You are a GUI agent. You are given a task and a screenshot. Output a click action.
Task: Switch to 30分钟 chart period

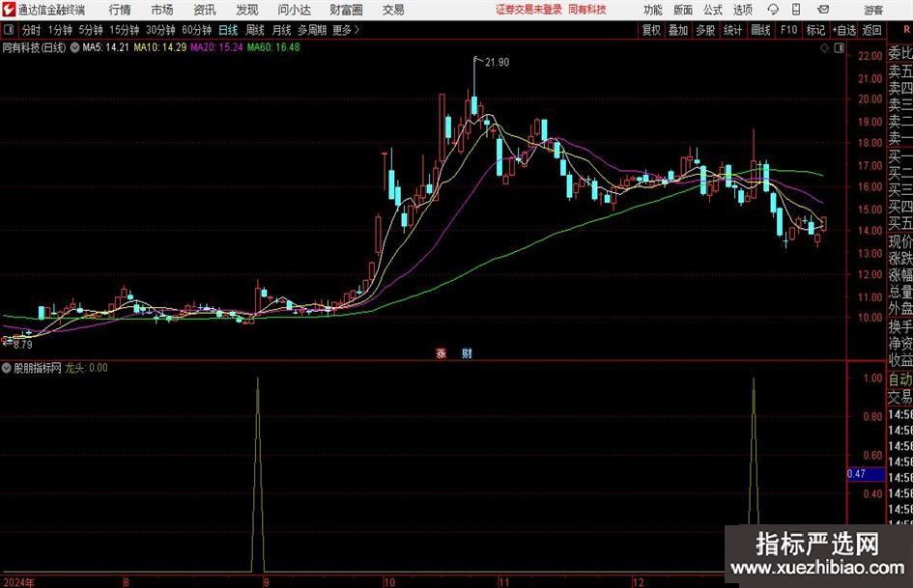pos(160,30)
